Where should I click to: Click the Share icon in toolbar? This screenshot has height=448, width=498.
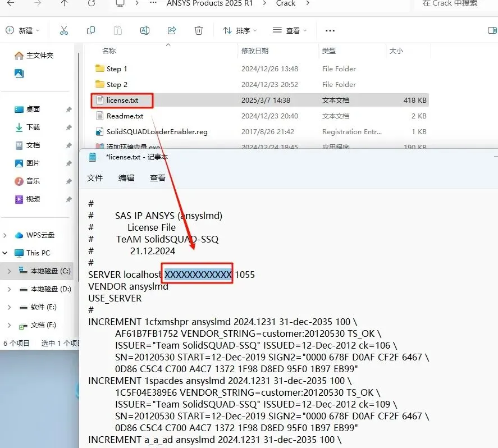pyautogui.click(x=172, y=30)
